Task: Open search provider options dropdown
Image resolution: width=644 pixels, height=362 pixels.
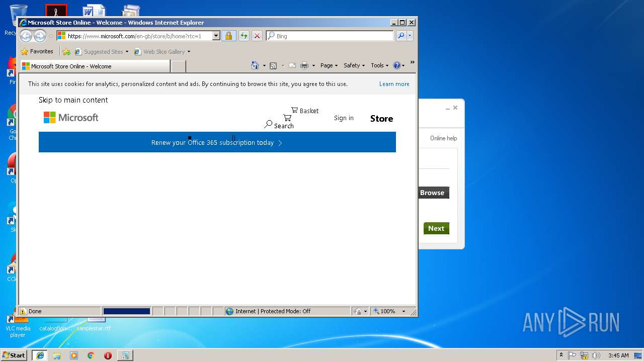Action: pos(410,36)
